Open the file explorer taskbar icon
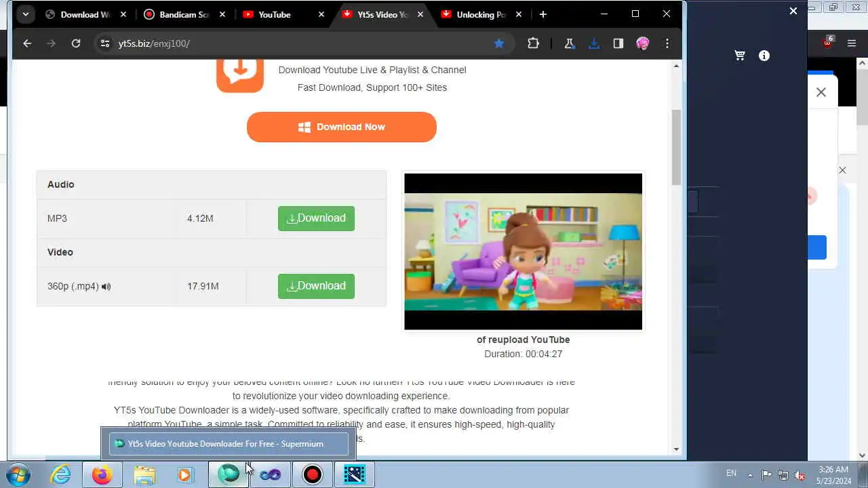Viewport: 868px width, 488px height. [144, 474]
